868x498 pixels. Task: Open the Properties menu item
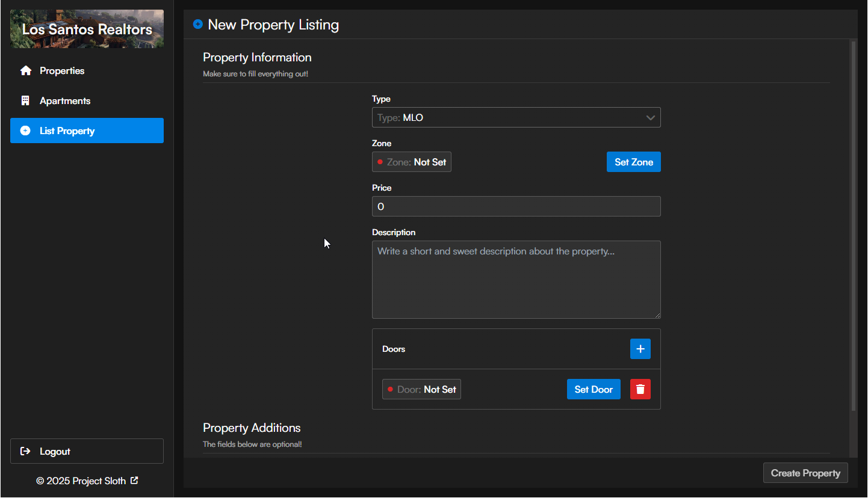(x=87, y=70)
